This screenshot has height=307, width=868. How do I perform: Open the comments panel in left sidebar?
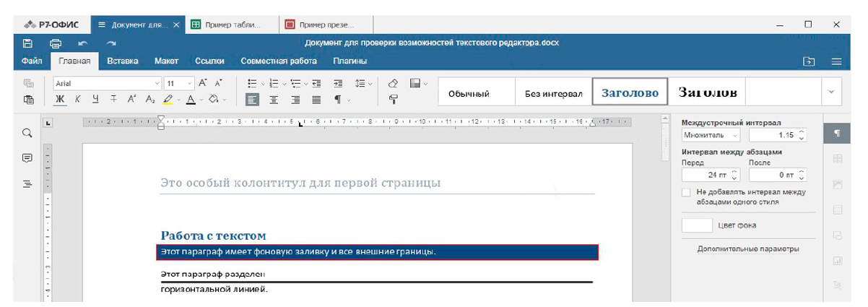click(x=27, y=158)
